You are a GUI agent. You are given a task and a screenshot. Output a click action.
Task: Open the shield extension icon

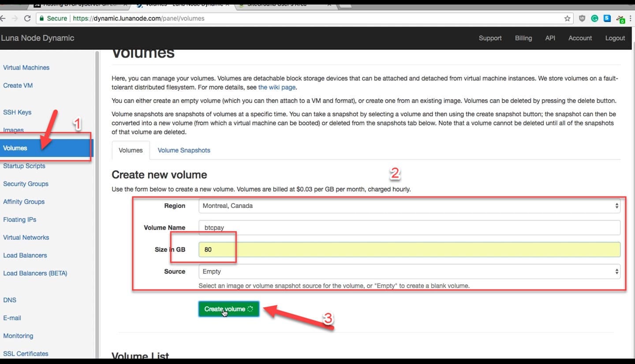[582, 19]
